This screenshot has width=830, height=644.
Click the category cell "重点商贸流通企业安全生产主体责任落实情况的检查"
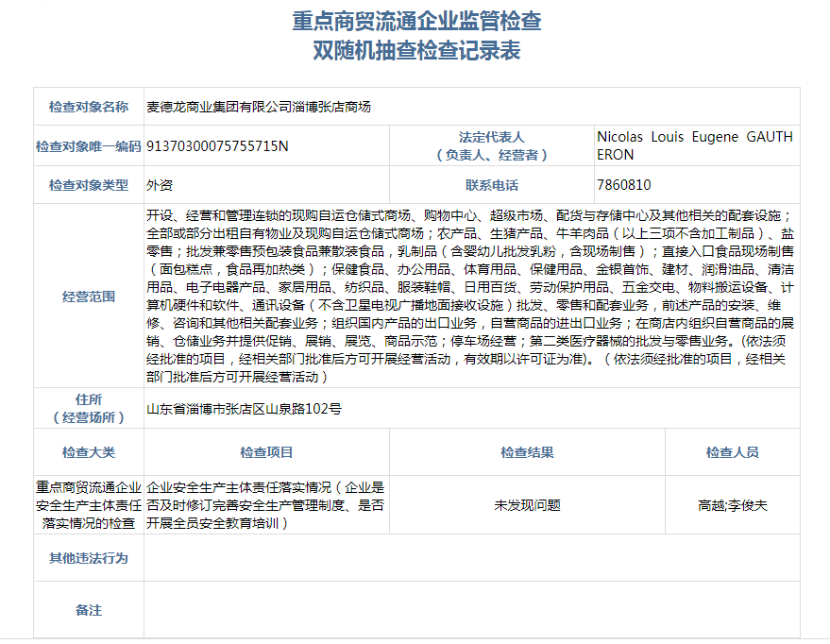click(89, 505)
